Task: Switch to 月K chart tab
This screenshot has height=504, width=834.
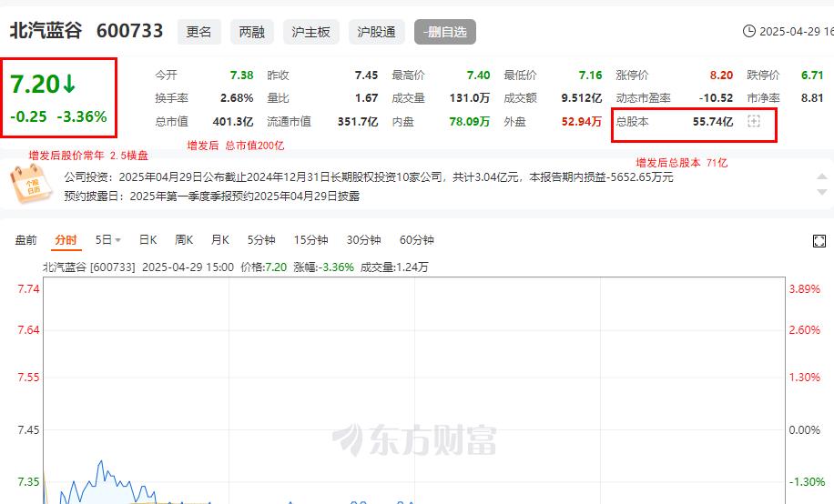Action: [x=219, y=240]
